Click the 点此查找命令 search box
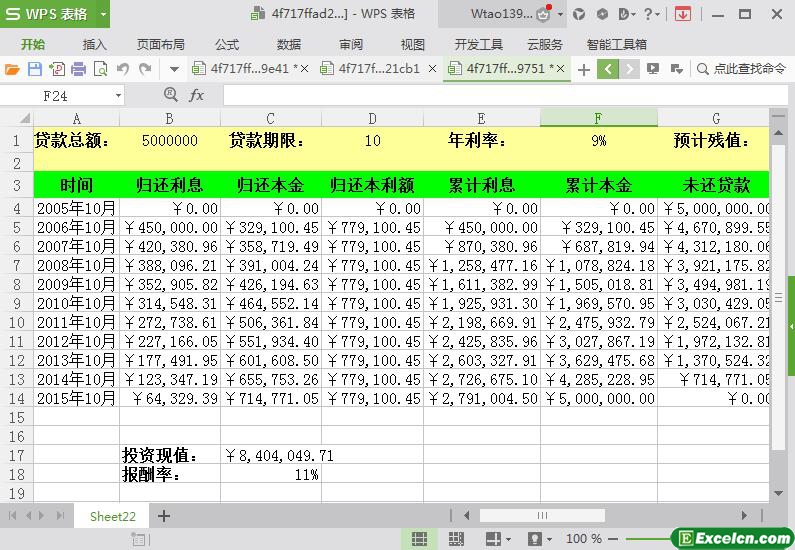 (x=741, y=68)
